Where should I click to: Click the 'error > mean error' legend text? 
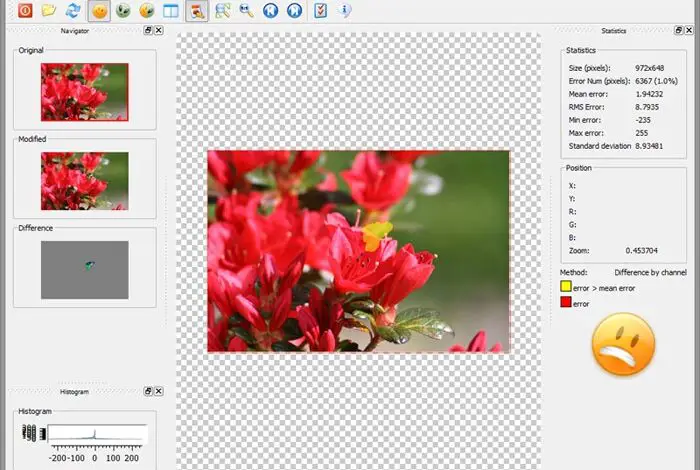coord(604,288)
